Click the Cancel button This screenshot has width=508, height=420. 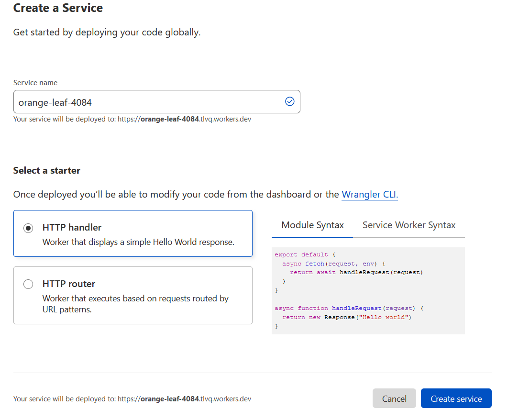point(394,398)
